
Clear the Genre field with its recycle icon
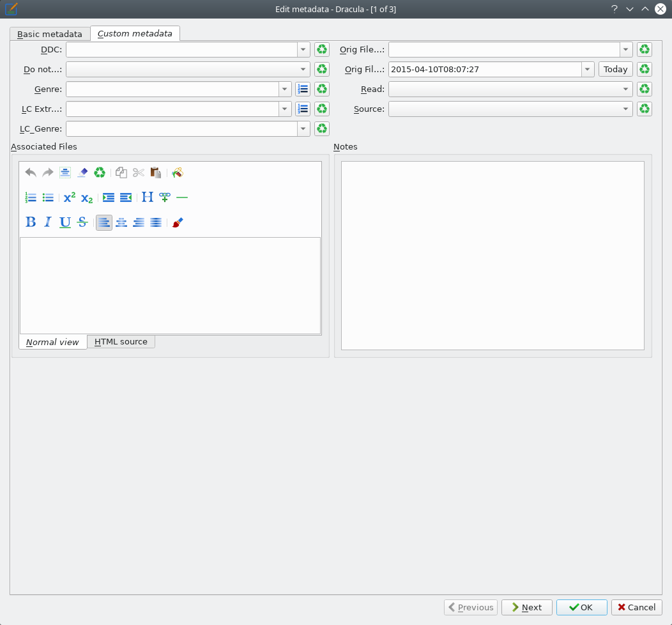coord(322,89)
